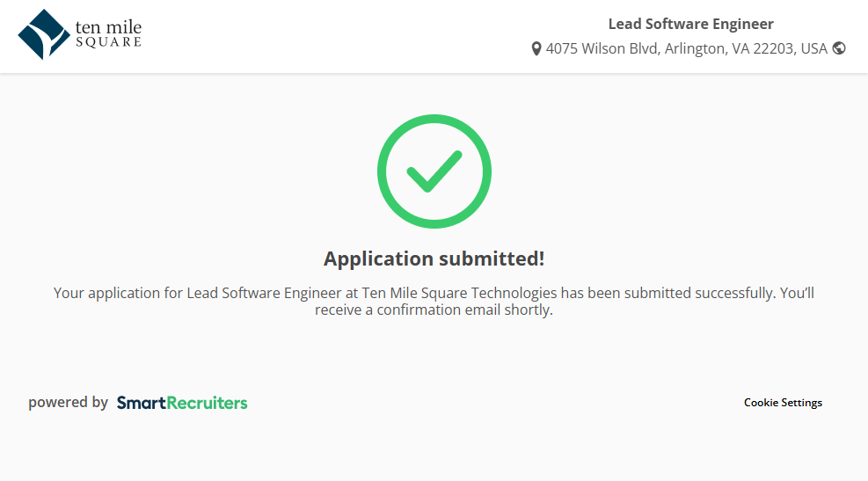868x481 pixels.
Task: Click the location pin icon before the address
Action: click(x=536, y=49)
